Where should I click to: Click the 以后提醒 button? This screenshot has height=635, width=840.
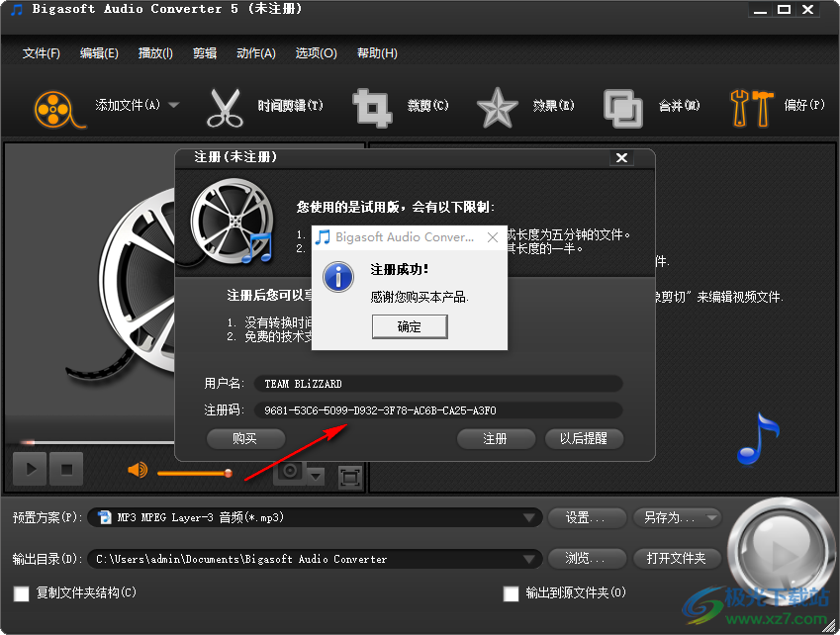click(x=584, y=439)
